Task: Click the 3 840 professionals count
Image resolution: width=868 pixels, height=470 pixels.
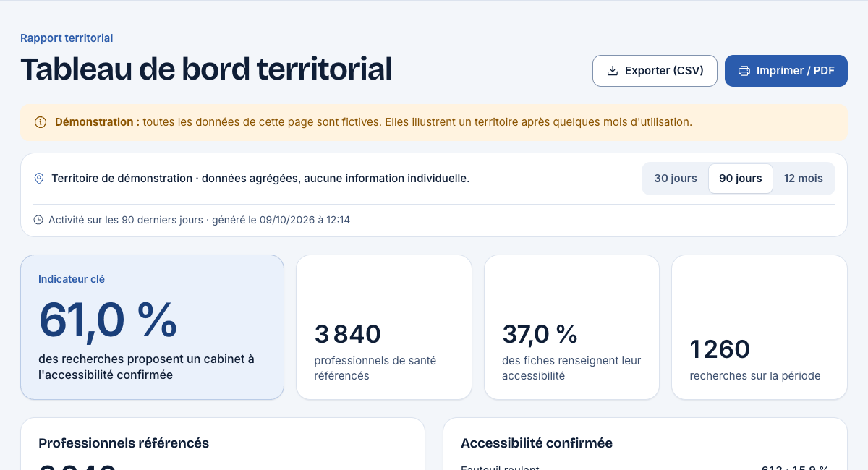Action: coord(347,334)
